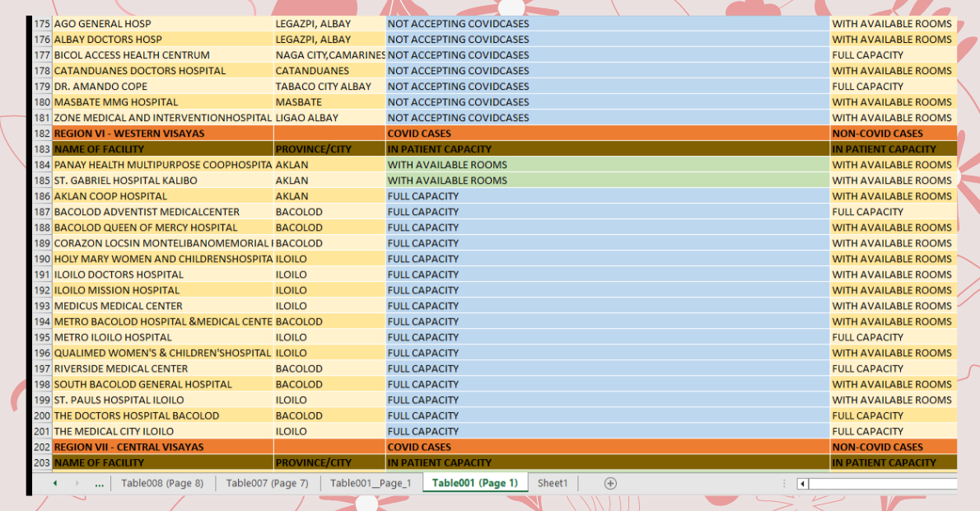Screen dimensions: 980x511
Task: Select cell PANAY HEALTH MULTIPURPOSE COOPHOSPITA
Action: point(162,165)
